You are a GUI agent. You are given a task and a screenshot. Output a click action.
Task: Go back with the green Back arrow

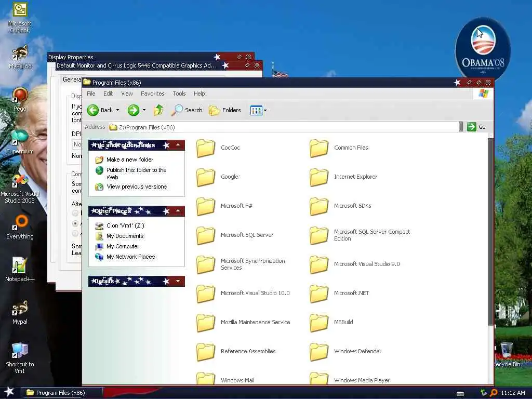pyautogui.click(x=92, y=110)
